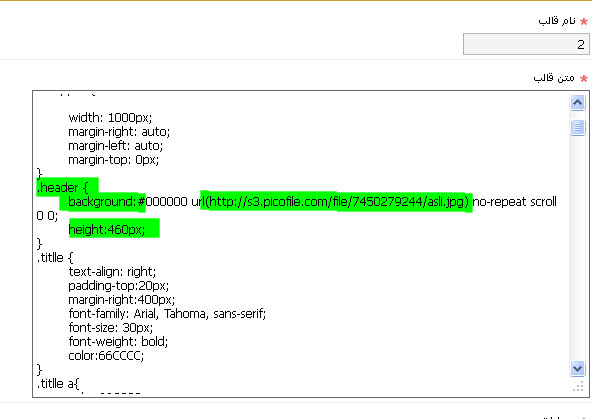Click the 'margin-right: auto;' line
Image resolution: width=603 pixels, height=419 pixels.
[x=119, y=132]
